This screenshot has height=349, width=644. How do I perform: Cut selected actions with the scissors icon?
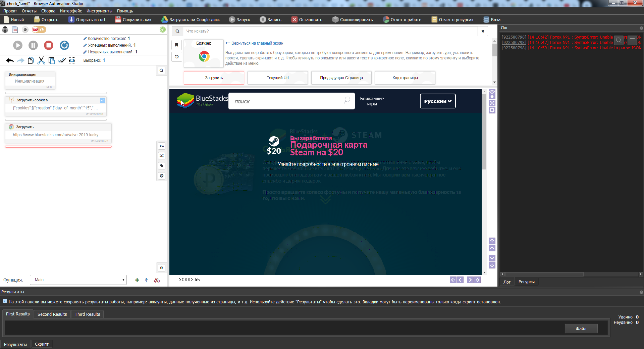41,60
